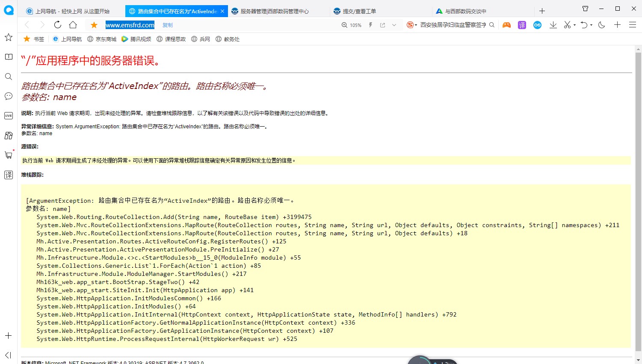Toggle night mode moon icon
The width and height of the screenshot is (642, 364).
pos(602,25)
